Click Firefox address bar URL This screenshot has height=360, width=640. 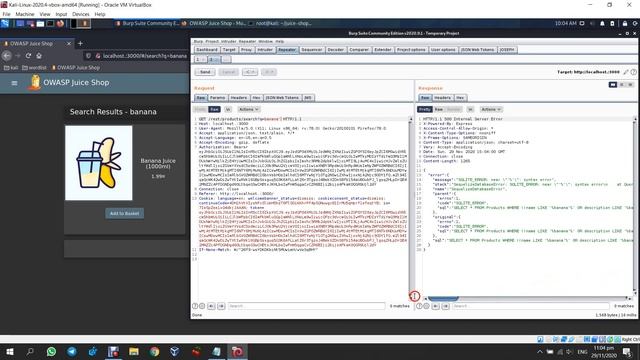point(144,56)
